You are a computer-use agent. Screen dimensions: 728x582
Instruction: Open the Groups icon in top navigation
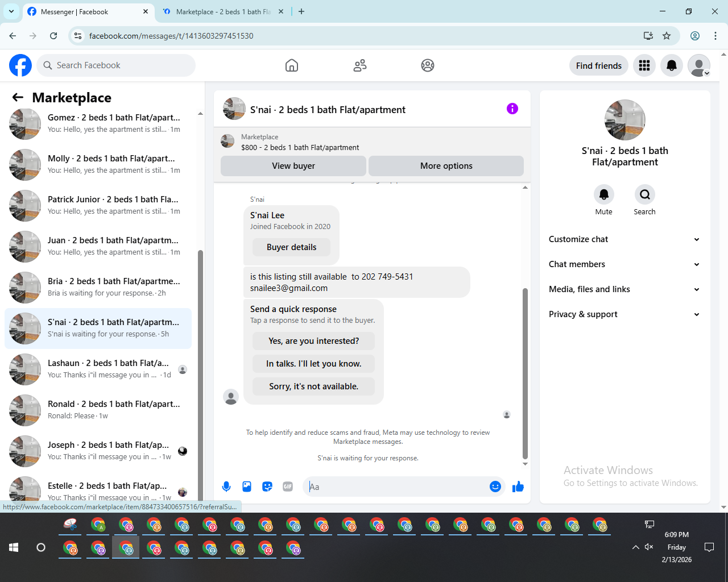[428, 65]
